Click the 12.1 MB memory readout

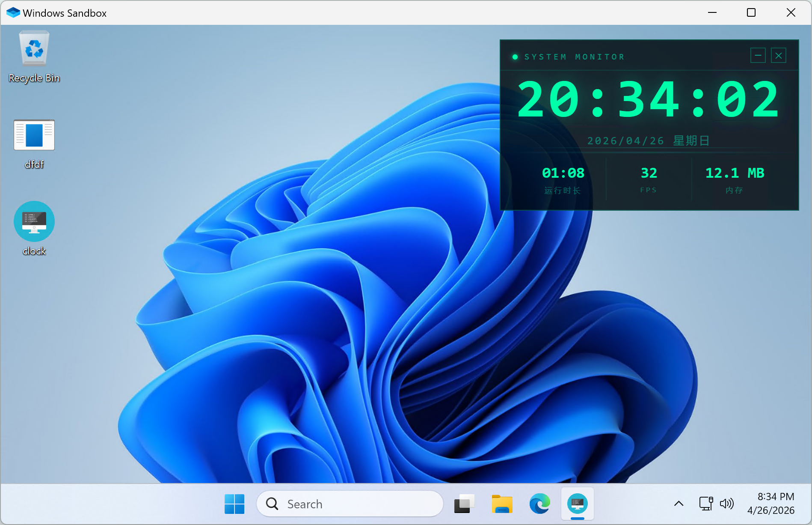point(735,173)
